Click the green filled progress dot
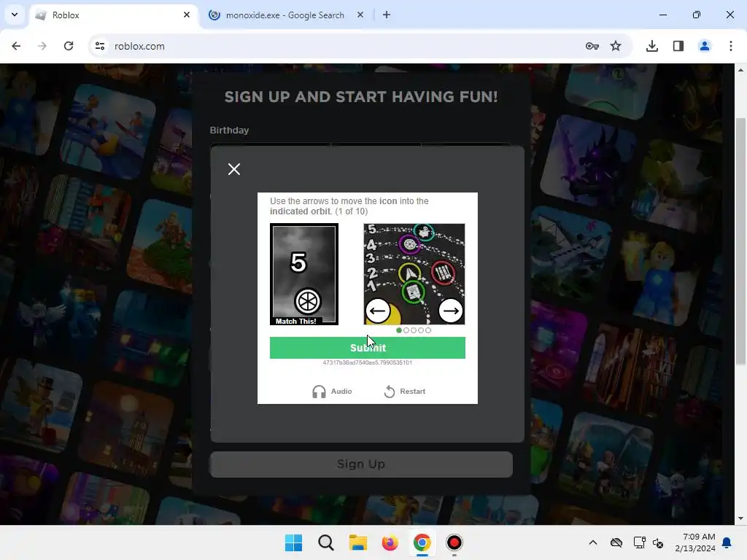This screenshot has width=747, height=560. click(x=399, y=330)
